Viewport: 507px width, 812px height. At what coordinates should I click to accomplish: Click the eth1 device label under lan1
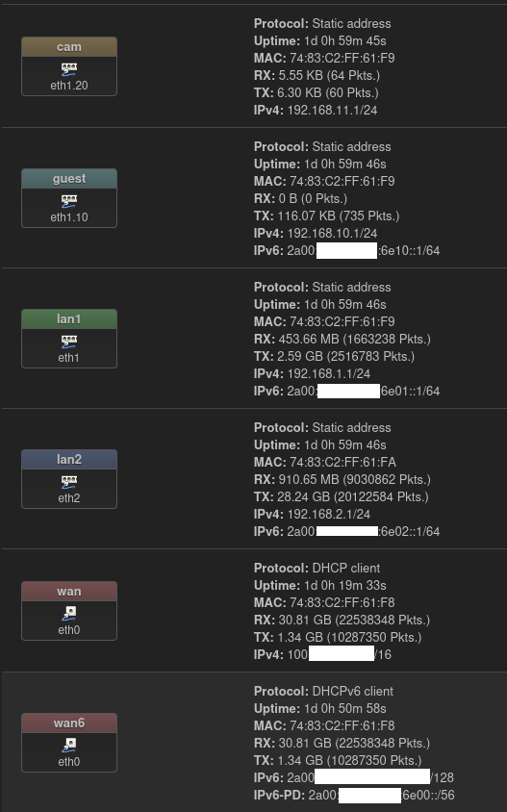click(69, 358)
